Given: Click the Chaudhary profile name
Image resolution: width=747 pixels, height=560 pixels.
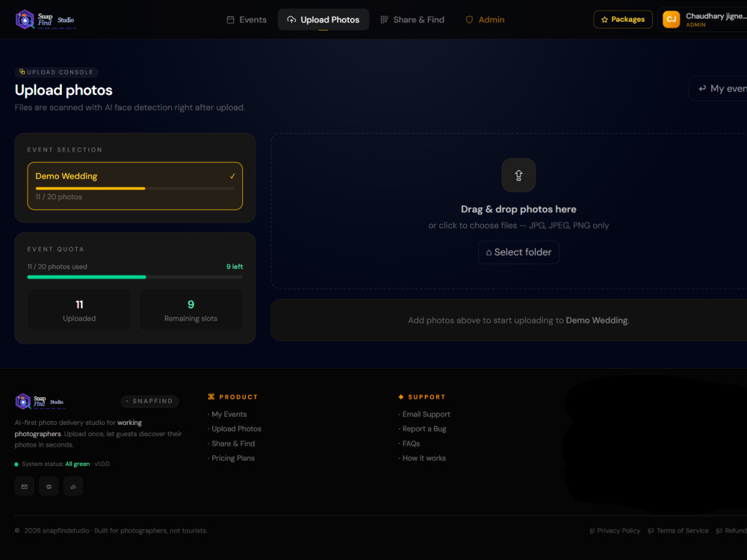Looking at the screenshot, I should point(716,16).
